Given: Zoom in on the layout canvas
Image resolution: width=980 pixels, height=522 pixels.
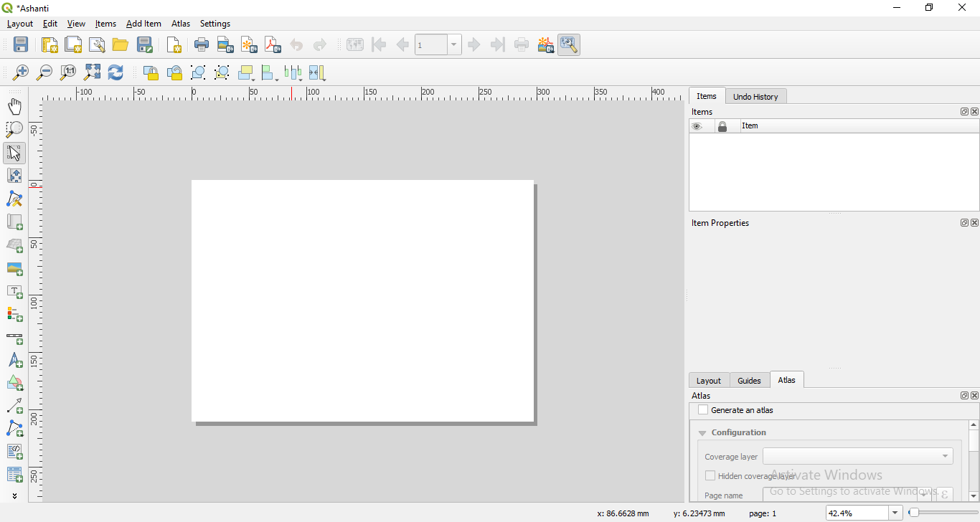Looking at the screenshot, I should (x=21, y=72).
